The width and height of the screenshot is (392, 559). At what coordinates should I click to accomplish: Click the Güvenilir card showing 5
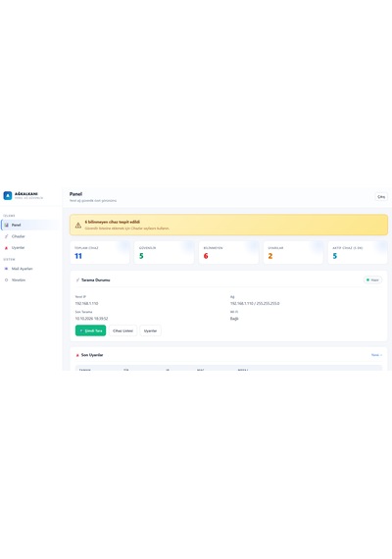(x=164, y=252)
